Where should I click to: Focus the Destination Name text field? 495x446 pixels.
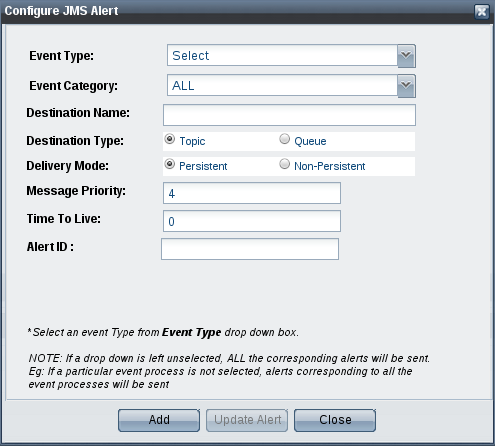(x=289, y=115)
